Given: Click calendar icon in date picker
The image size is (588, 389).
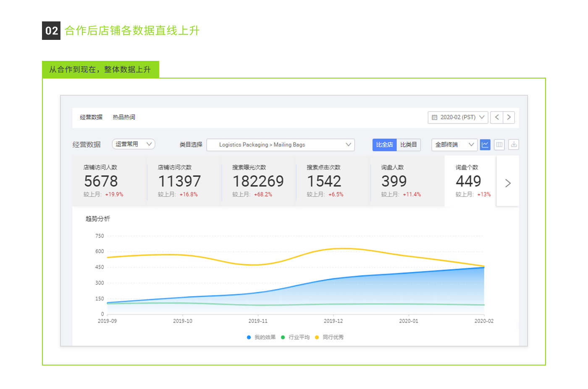Looking at the screenshot, I should click(435, 117).
